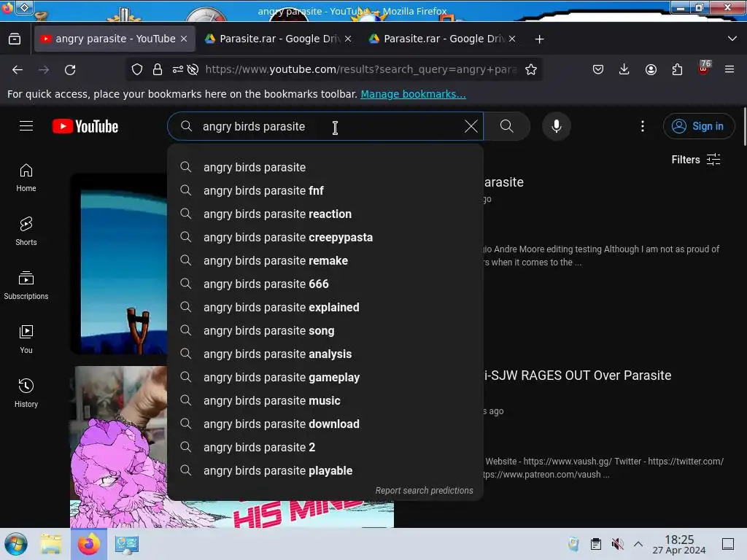Open Home in YouTube sidebar
Viewport: 747px width, 560px height.
26,178
